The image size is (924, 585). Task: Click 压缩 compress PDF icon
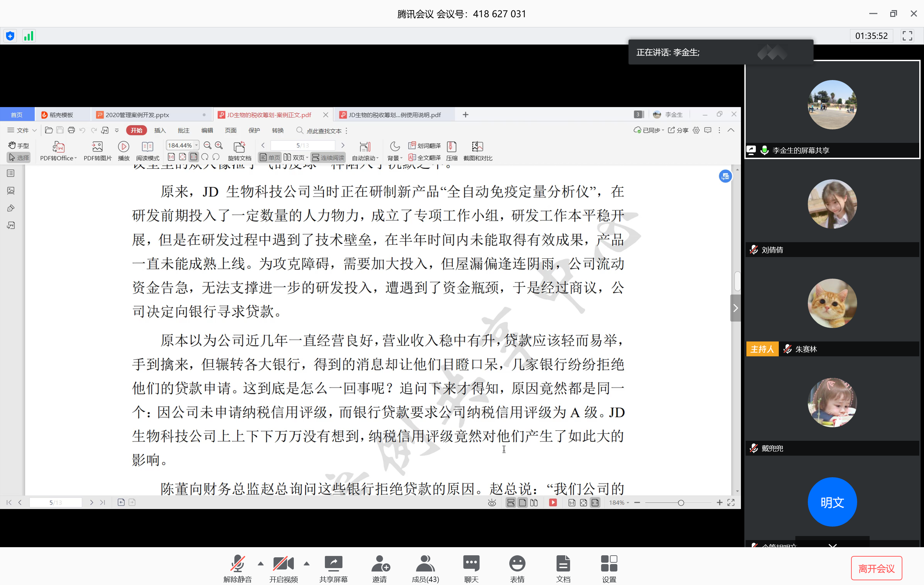pos(452,151)
